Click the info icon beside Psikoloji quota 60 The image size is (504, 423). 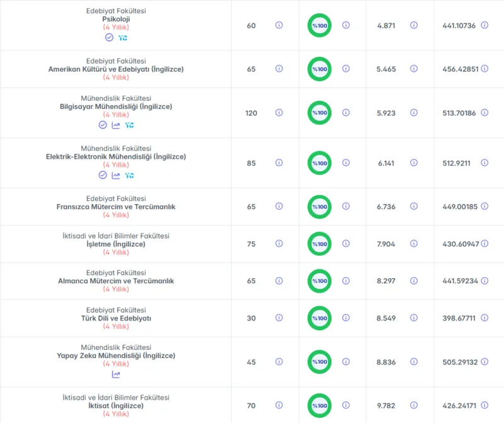click(279, 25)
